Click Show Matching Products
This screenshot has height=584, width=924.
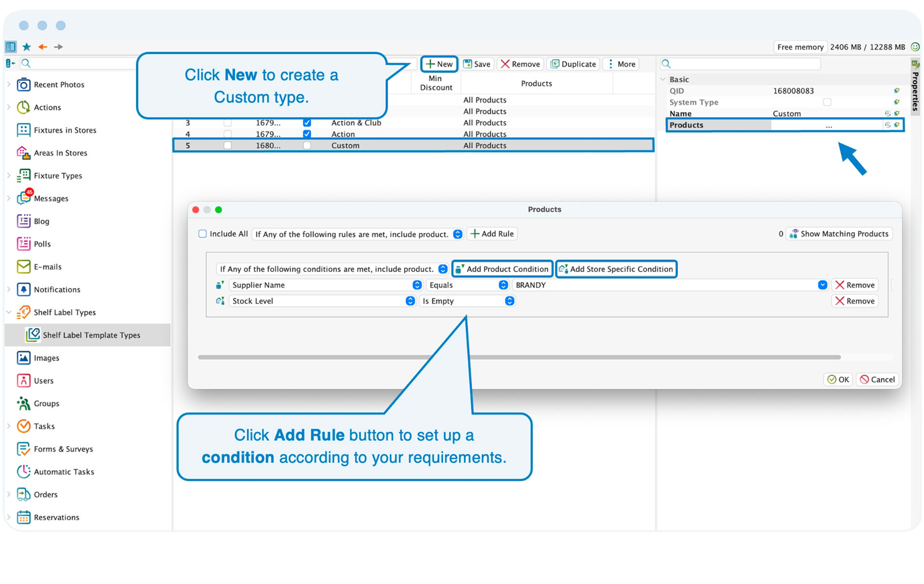(839, 234)
